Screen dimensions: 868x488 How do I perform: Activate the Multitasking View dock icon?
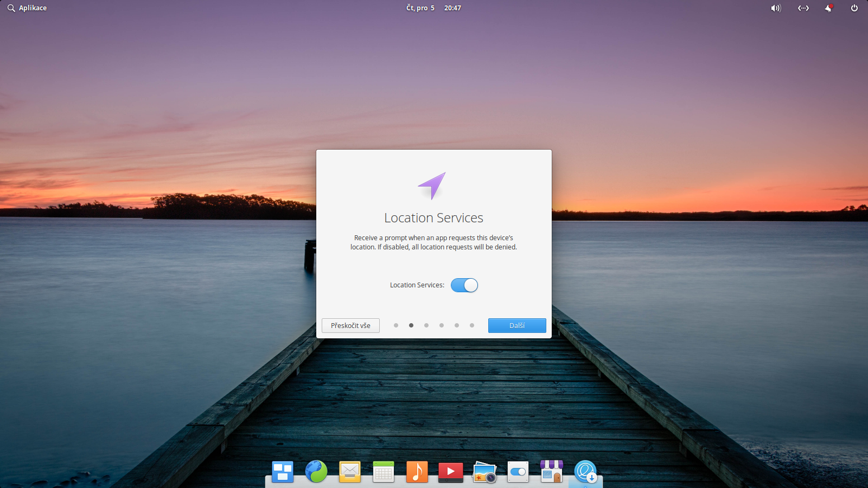tap(283, 472)
